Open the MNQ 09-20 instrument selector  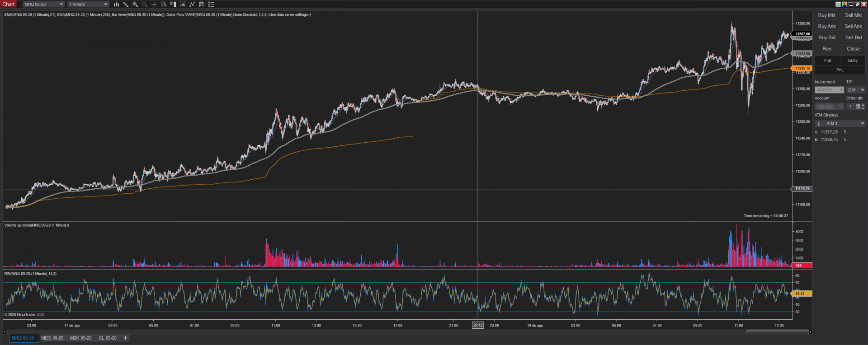pyautogui.click(x=43, y=5)
